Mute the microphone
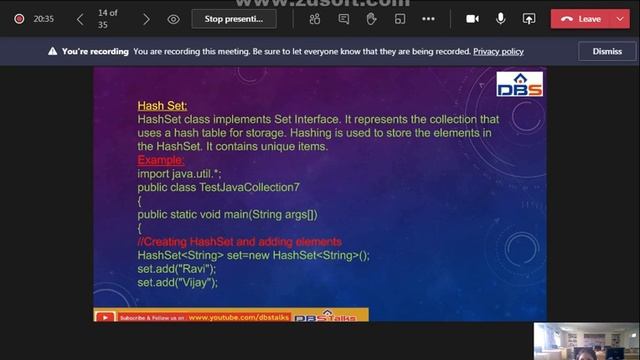The height and width of the screenshot is (360, 640). [x=501, y=19]
